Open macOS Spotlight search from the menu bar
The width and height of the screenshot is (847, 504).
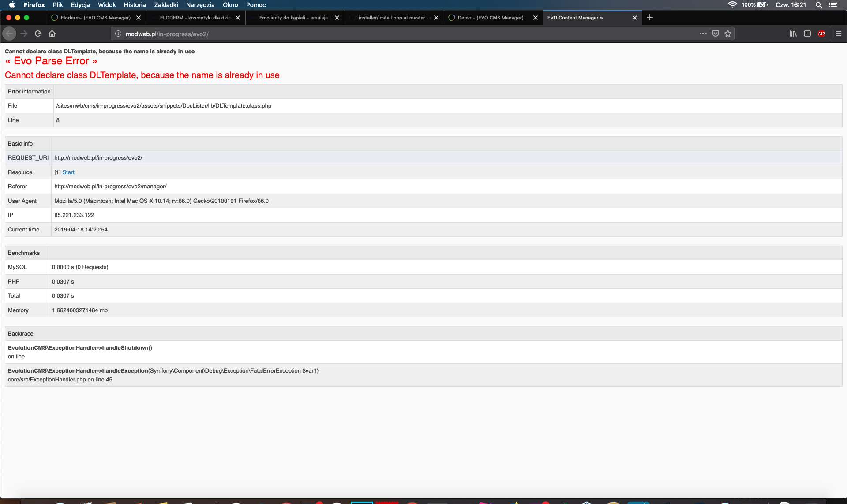(818, 5)
